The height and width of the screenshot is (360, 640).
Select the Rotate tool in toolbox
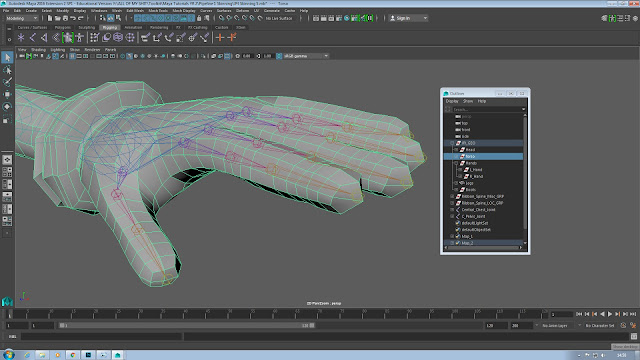[x=7, y=107]
